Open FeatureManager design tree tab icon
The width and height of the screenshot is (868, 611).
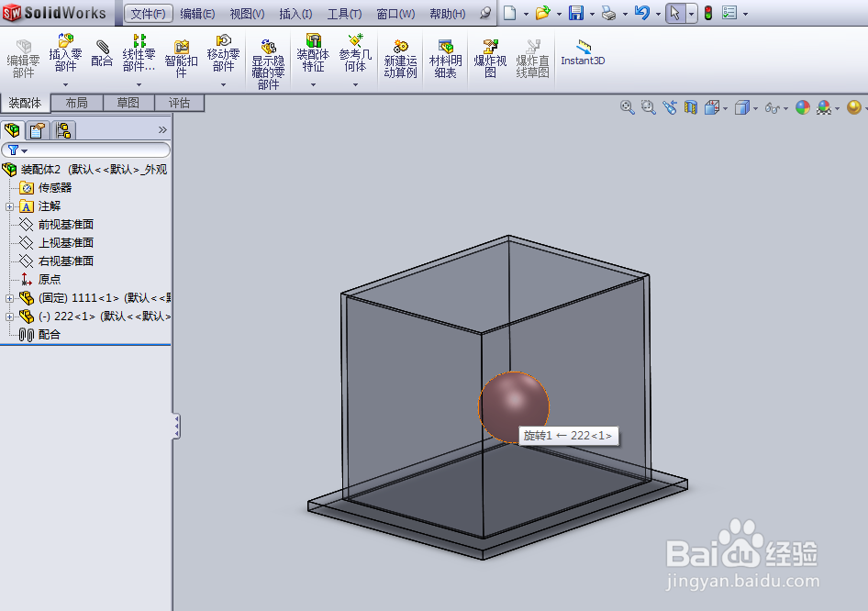click(x=12, y=130)
